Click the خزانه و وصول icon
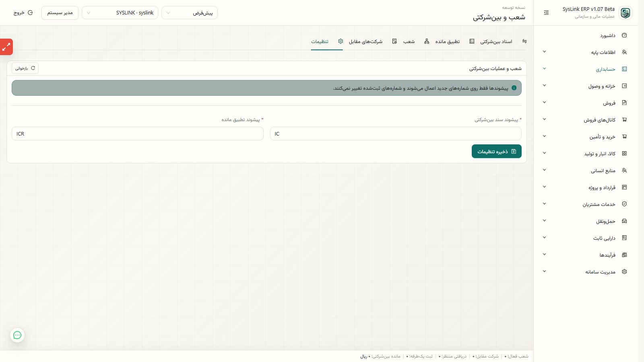Screen dimensions: 644x362 pyautogui.click(x=624, y=86)
